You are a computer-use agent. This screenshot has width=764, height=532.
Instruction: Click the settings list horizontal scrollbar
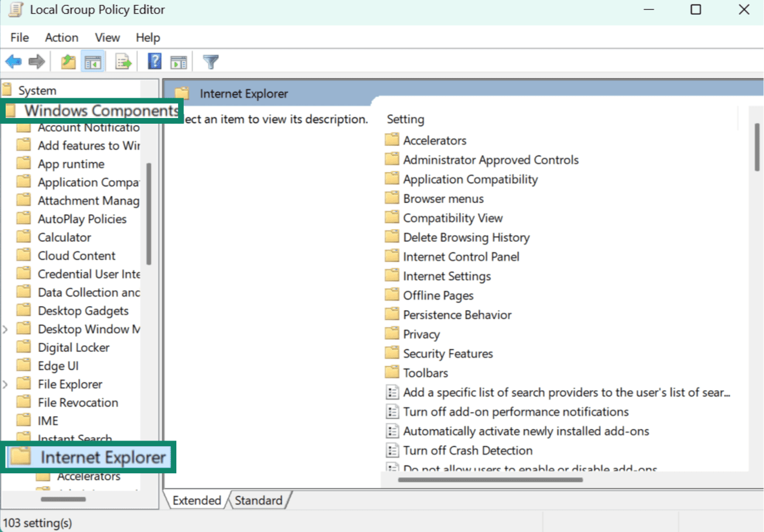tap(490, 480)
